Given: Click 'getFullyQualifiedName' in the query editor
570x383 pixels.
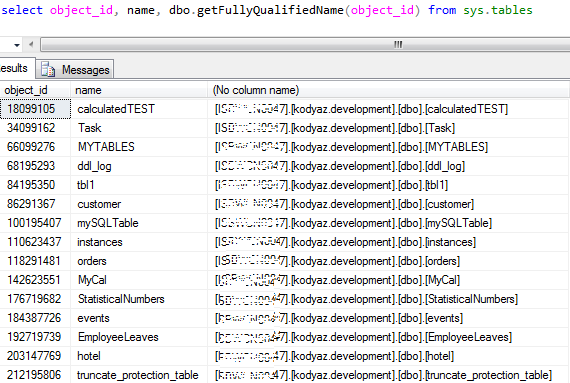Looking at the screenshot, I should point(270,10).
